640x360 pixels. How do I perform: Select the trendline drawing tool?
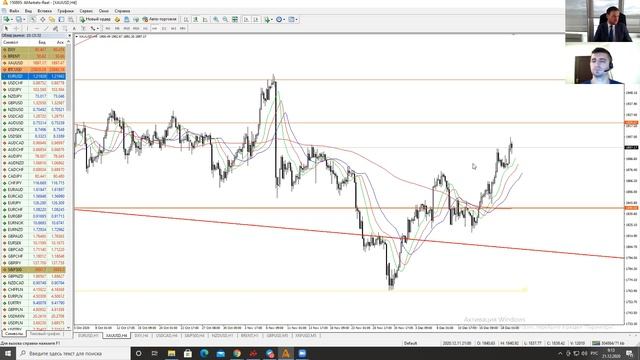(46, 29)
